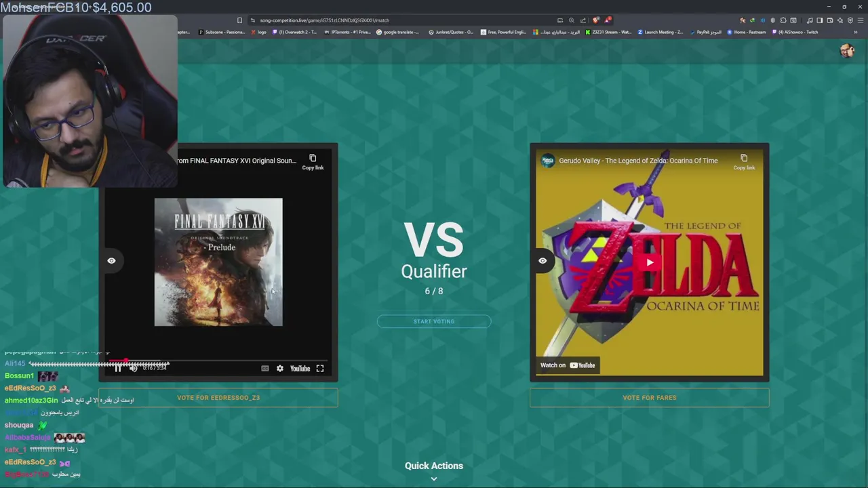The height and width of the screenshot is (488, 868).
Task: Mute the Final Fantasy video volume
Action: (133, 369)
